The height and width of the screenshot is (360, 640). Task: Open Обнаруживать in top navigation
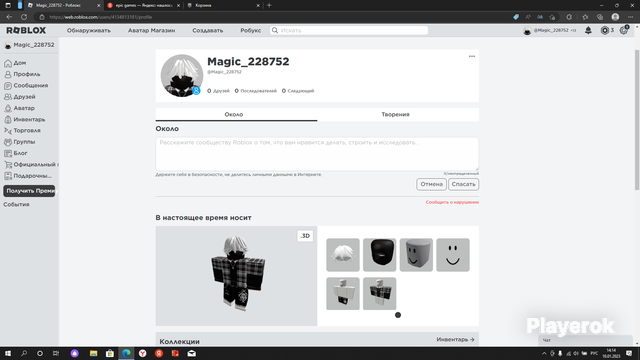pyautogui.click(x=89, y=31)
